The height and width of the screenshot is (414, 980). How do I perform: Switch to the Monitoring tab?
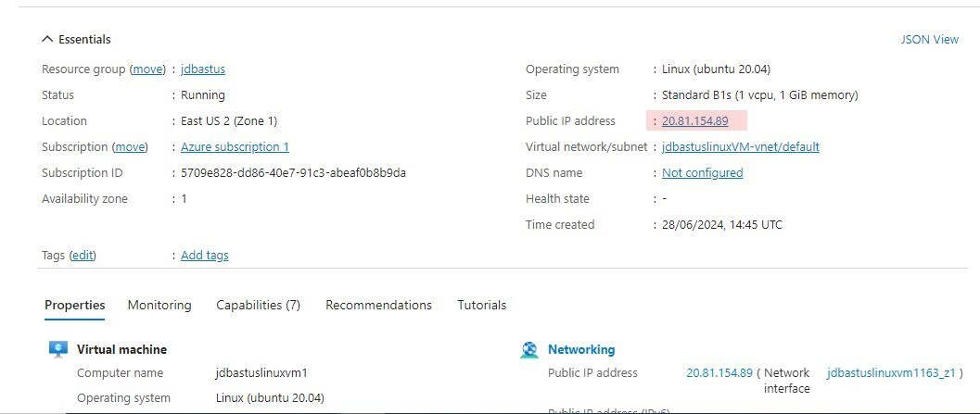159,306
